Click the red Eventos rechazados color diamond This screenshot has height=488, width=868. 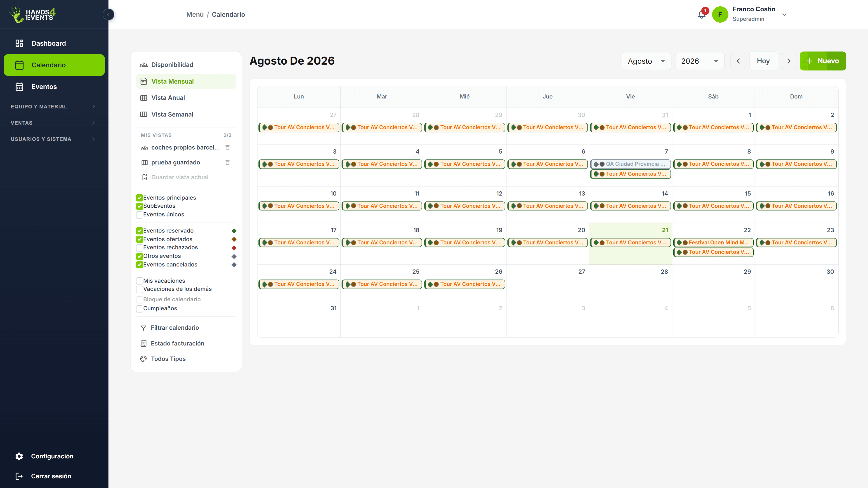click(x=234, y=248)
